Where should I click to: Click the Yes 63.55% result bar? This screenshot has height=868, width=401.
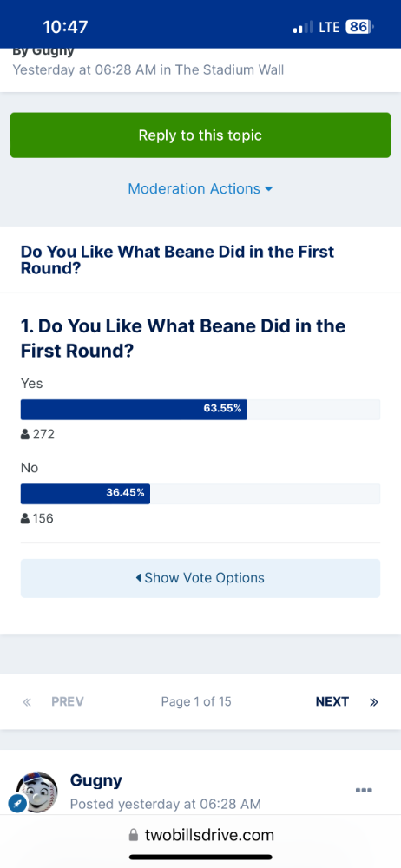coord(200,409)
